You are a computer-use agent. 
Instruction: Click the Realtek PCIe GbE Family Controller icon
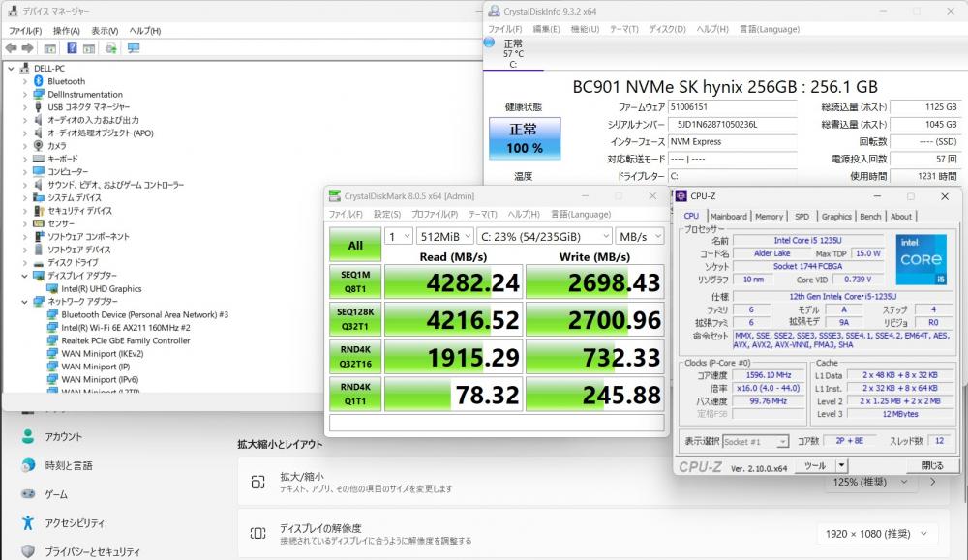tap(52, 340)
